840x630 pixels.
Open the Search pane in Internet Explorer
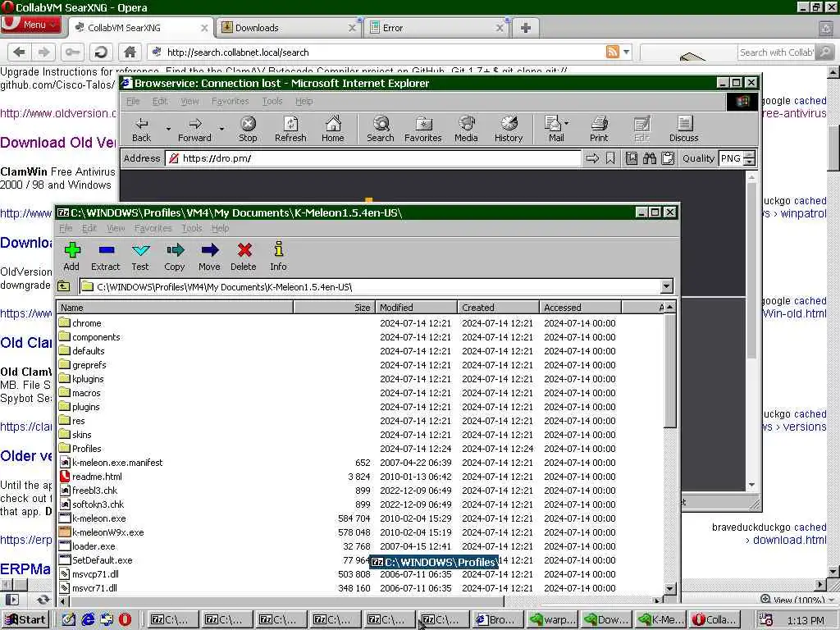381,129
